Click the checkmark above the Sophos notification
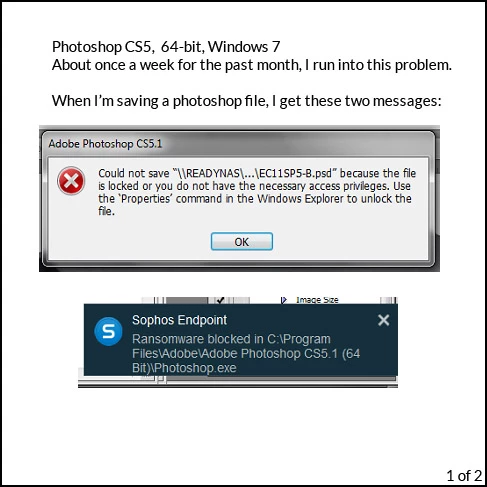Image resolution: width=487 pixels, height=487 pixels. tap(220, 300)
